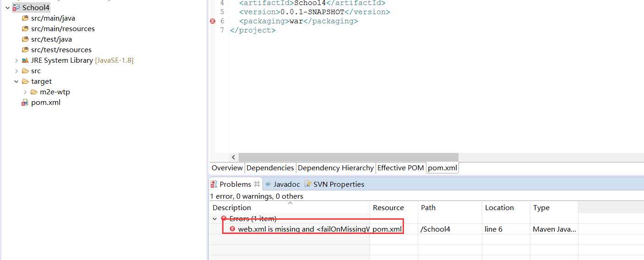Sort problems by Type column

(554, 207)
